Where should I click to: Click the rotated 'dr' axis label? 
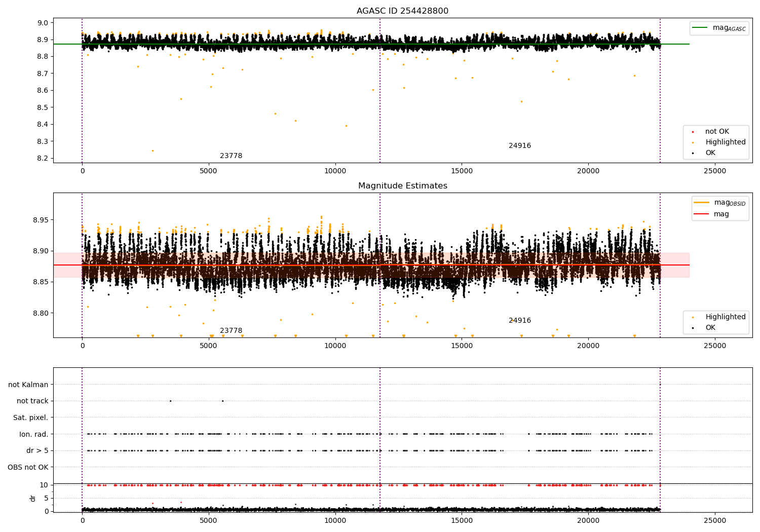click(33, 499)
